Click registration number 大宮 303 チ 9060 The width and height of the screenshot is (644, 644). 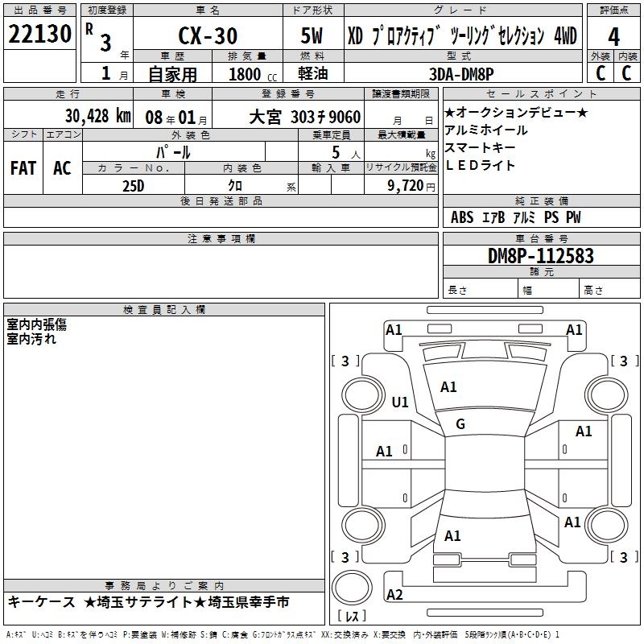(x=305, y=117)
